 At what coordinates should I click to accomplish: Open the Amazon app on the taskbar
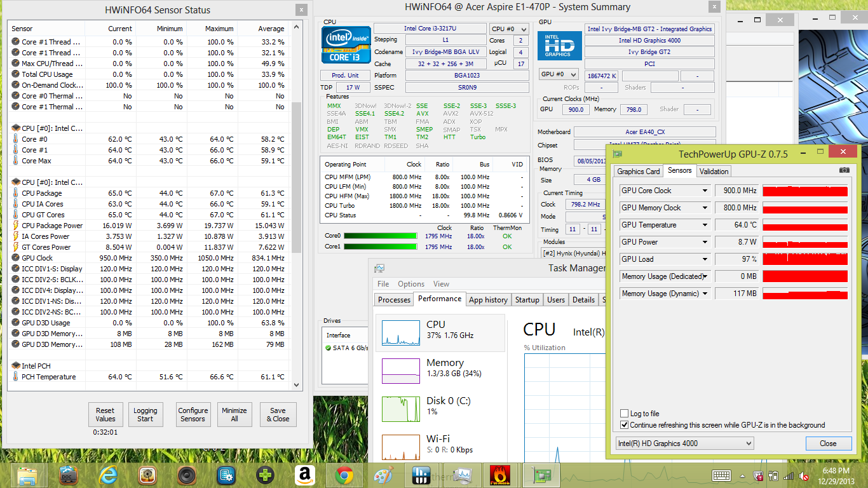pyautogui.click(x=305, y=475)
